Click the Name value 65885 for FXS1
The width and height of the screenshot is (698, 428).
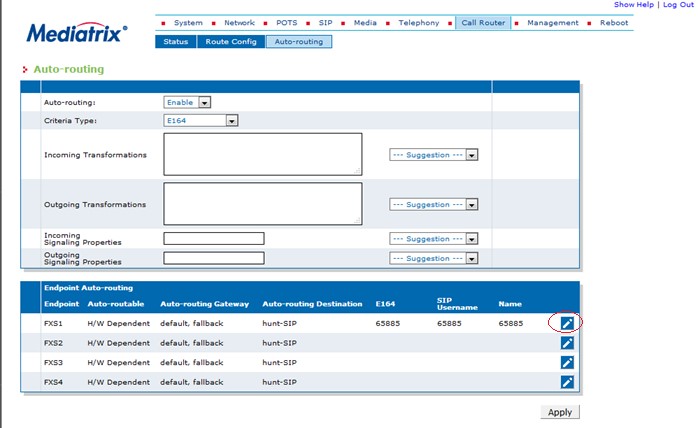pyautogui.click(x=511, y=323)
